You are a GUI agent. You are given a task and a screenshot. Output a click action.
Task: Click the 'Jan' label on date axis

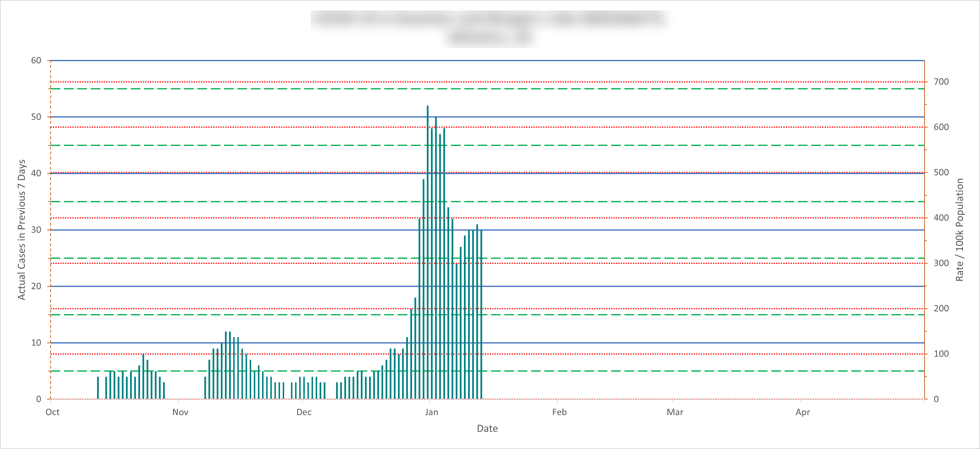coord(431,412)
